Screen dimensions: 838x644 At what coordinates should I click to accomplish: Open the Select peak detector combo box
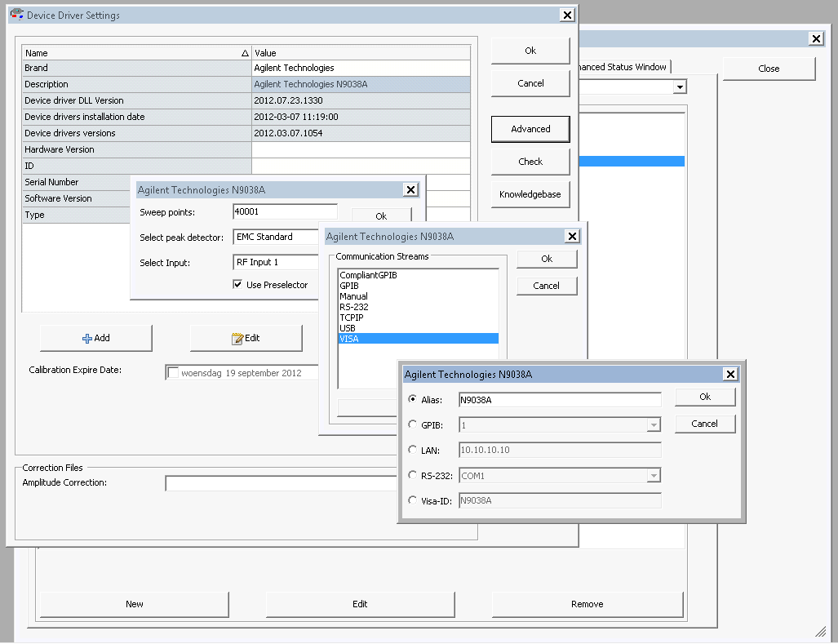point(276,237)
